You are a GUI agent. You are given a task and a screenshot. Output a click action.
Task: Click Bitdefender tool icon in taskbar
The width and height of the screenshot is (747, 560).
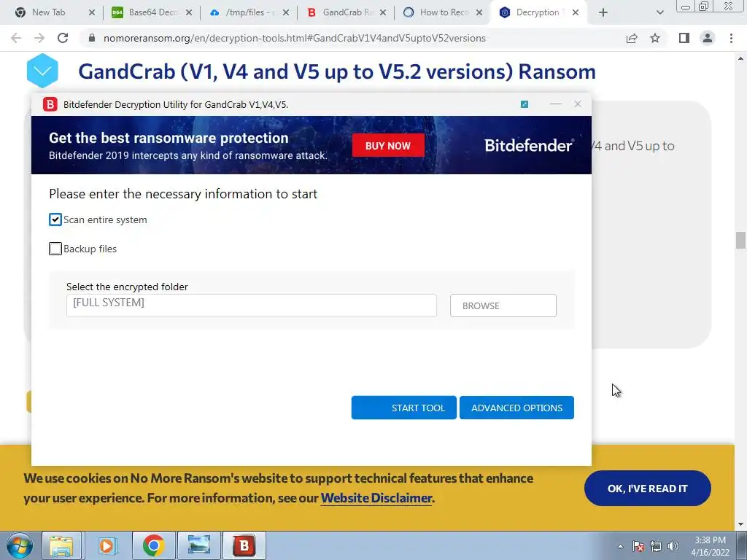pyautogui.click(x=244, y=545)
